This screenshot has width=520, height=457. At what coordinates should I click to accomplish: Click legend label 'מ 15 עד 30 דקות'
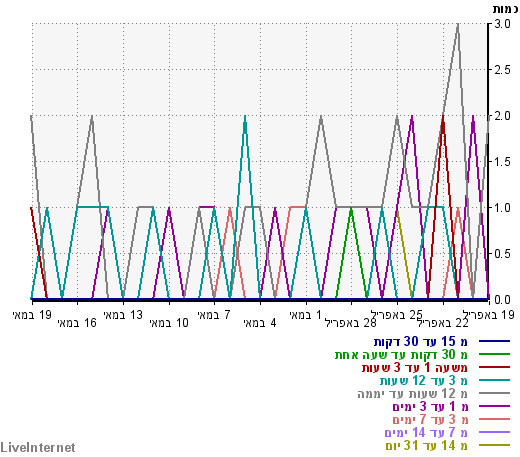click(420, 341)
